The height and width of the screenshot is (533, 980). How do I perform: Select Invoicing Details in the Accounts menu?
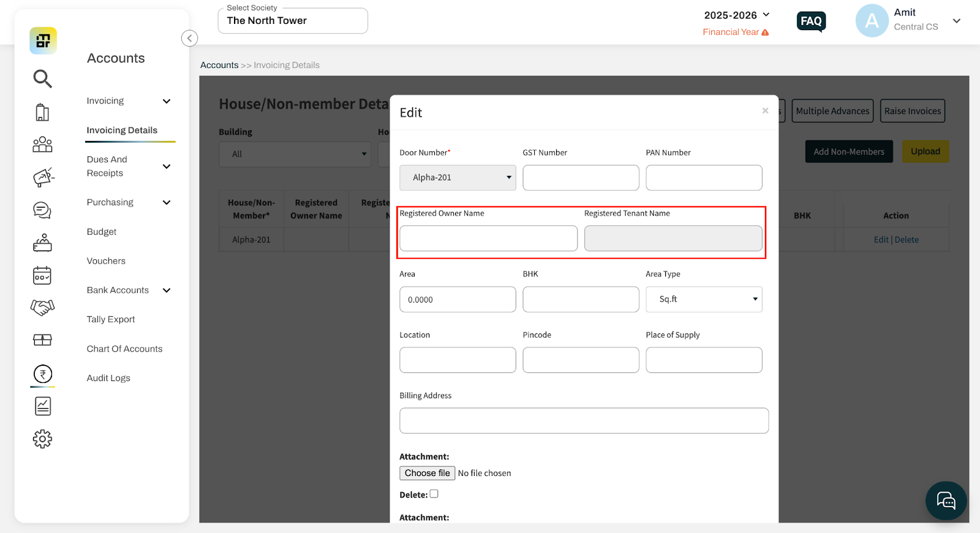tap(122, 130)
